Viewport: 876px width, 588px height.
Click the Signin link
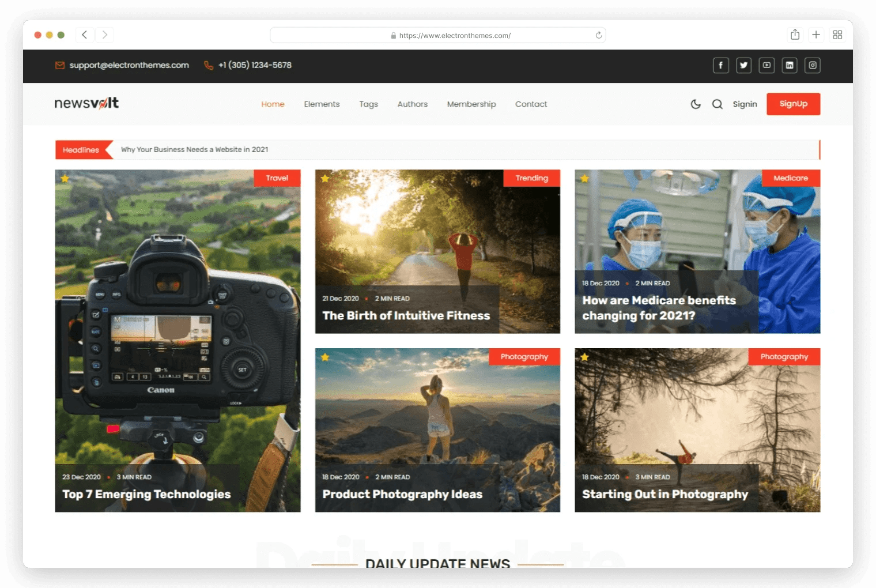745,104
